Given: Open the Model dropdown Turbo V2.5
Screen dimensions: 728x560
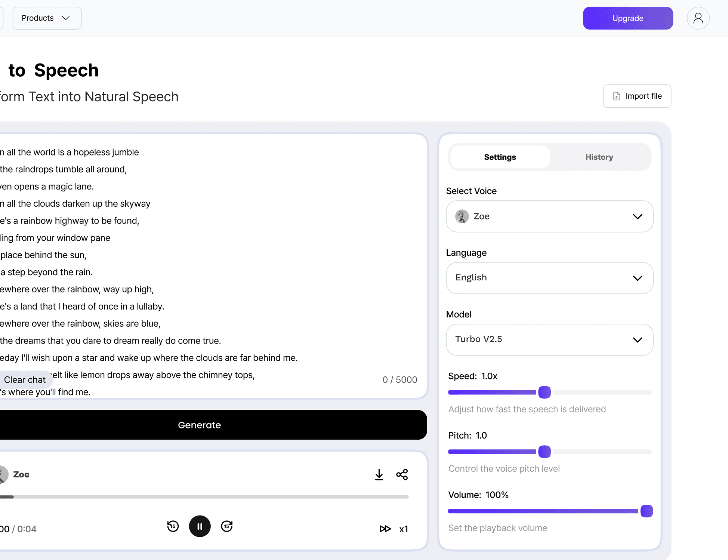Looking at the screenshot, I should (x=549, y=339).
